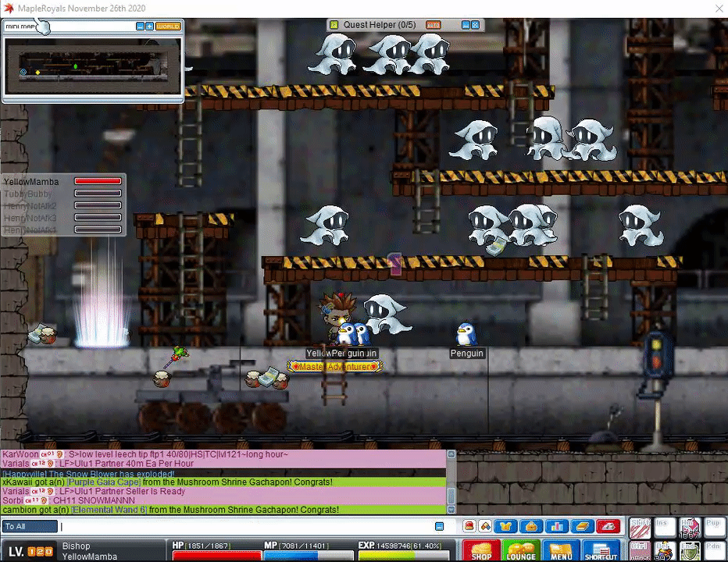Select party member HenryNotAfk1
Viewport: 728px width, 562px height.
pyautogui.click(x=30, y=230)
